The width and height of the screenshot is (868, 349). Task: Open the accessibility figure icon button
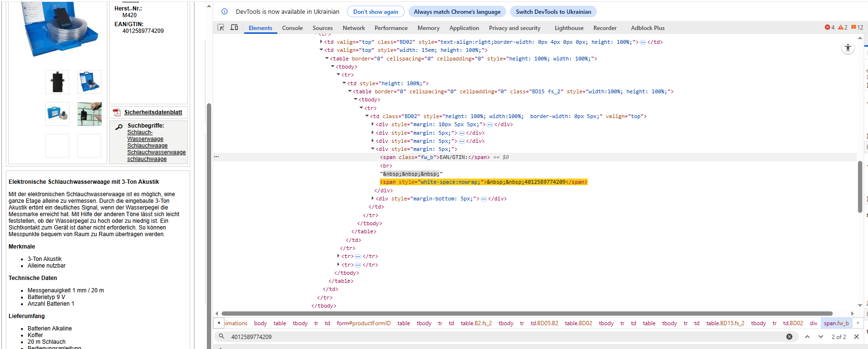(848, 48)
